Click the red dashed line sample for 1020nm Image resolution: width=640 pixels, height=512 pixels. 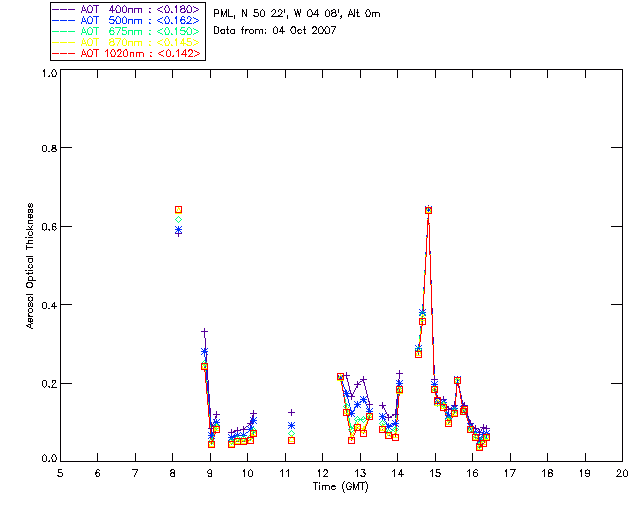(x=64, y=53)
